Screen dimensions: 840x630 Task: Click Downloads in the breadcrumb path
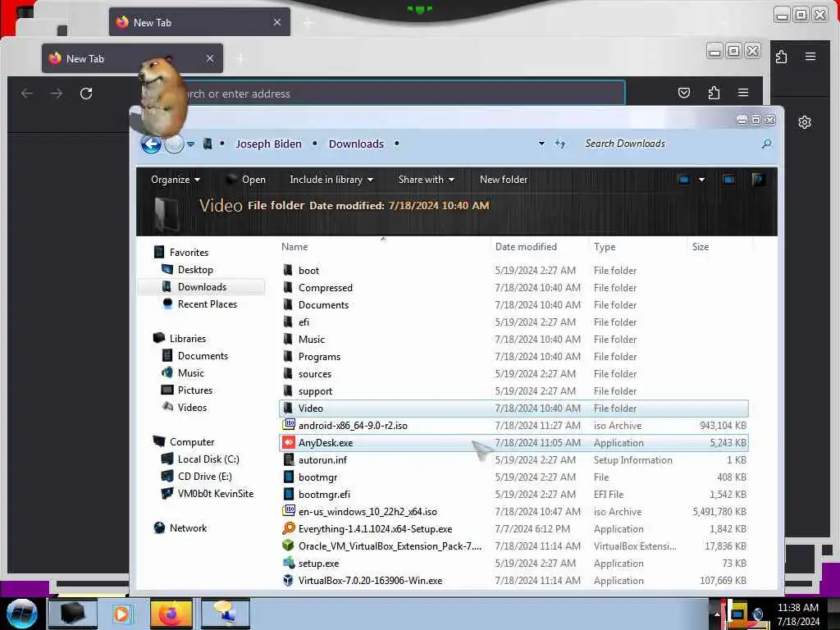356,144
